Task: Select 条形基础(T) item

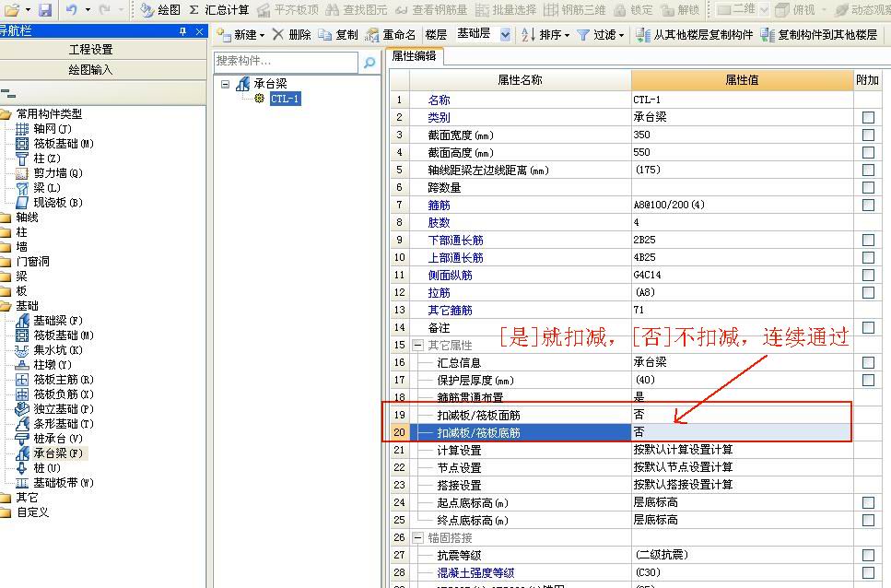Action: point(54,424)
